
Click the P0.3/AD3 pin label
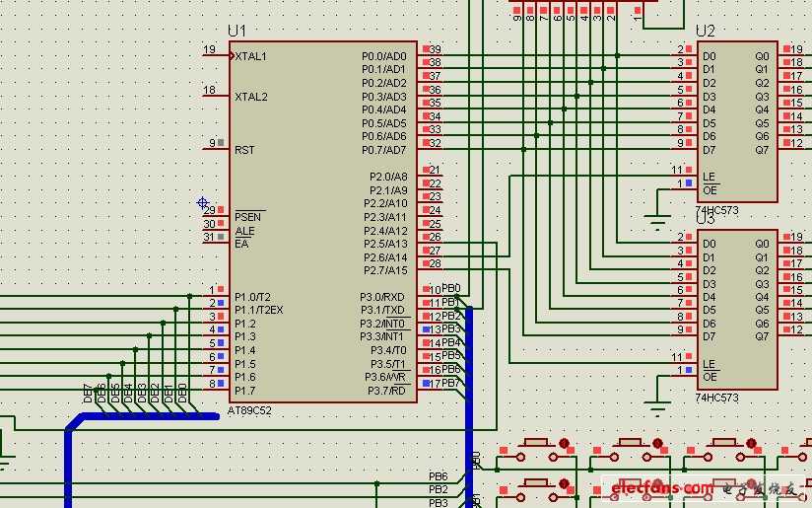(384, 97)
